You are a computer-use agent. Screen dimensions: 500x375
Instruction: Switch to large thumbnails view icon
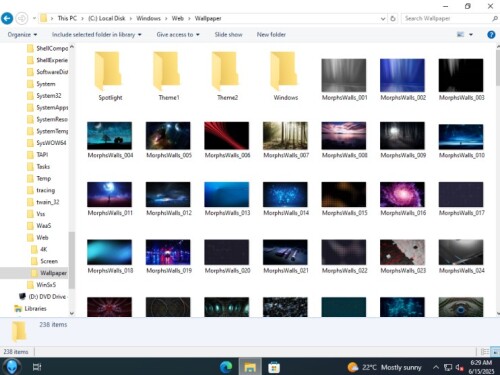pos(495,351)
